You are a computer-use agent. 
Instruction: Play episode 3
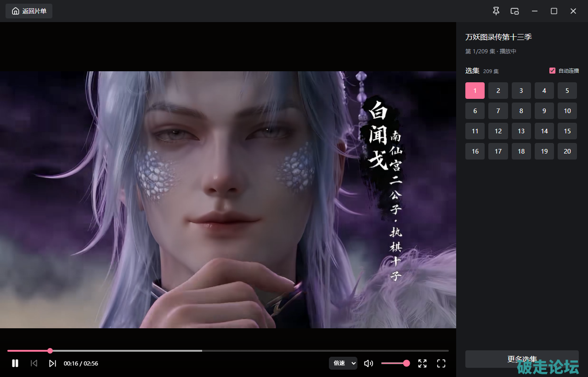[x=521, y=91]
